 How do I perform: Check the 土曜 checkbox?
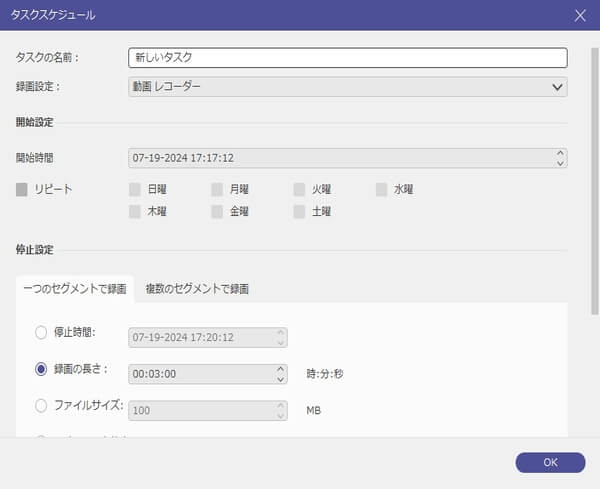tap(299, 211)
